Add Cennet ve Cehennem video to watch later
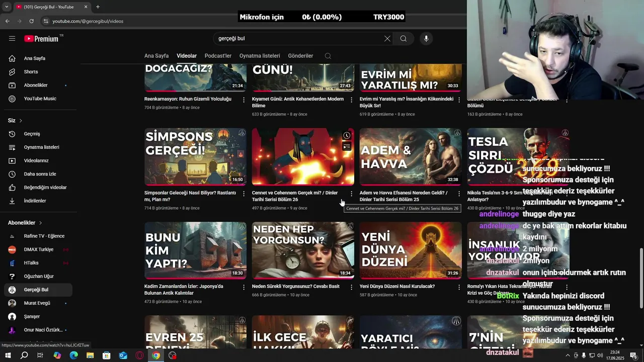 (347, 135)
